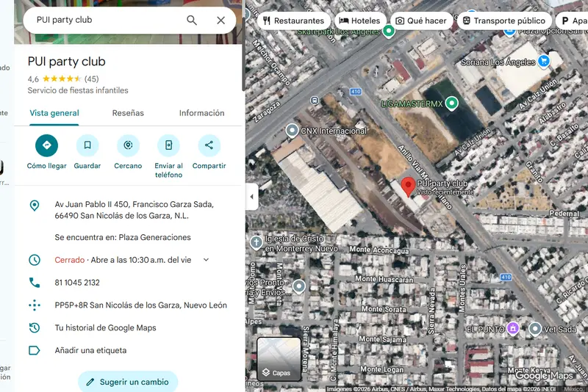Click Soriana Los Ángeles shopping marker
This screenshot has width=588, height=392.
coord(544,61)
